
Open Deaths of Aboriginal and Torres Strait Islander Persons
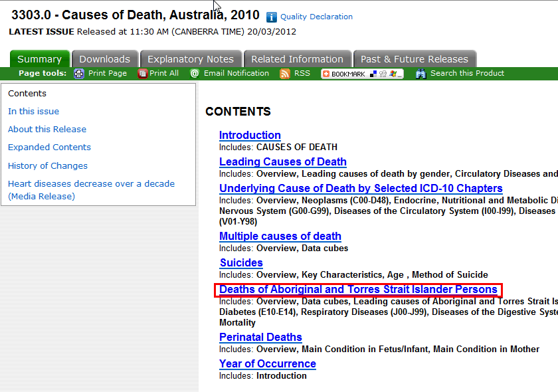tap(358, 290)
